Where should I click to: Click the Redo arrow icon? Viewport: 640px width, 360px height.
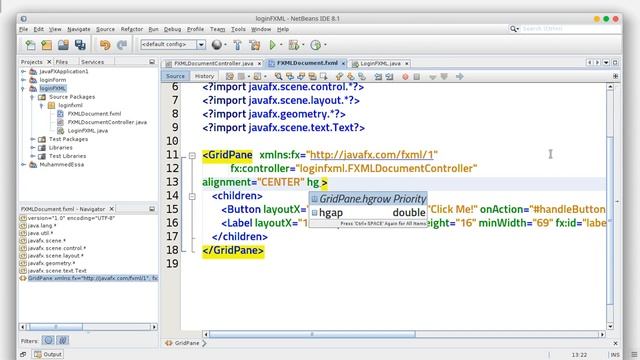click(x=122, y=44)
